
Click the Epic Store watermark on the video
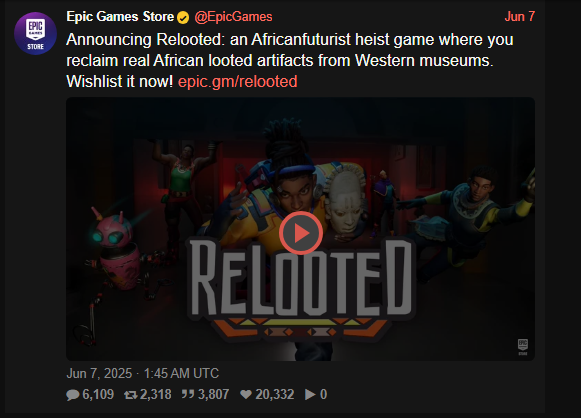(x=522, y=347)
